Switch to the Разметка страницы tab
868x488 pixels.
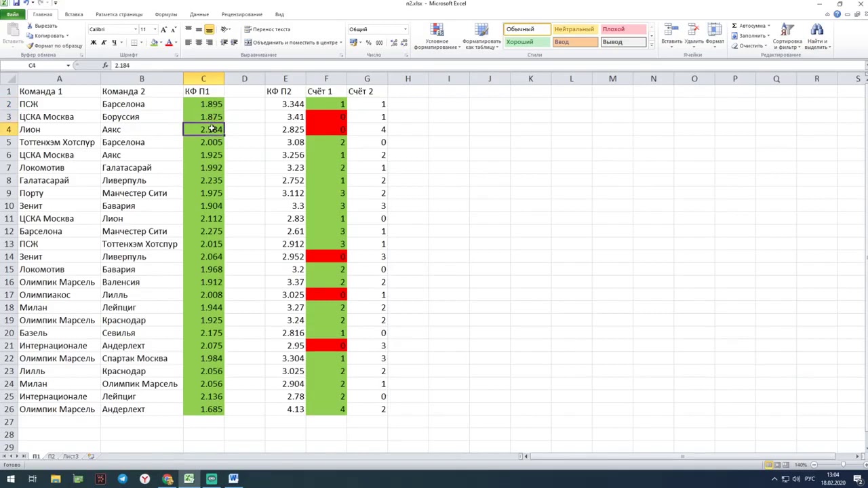[x=119, y=14]
